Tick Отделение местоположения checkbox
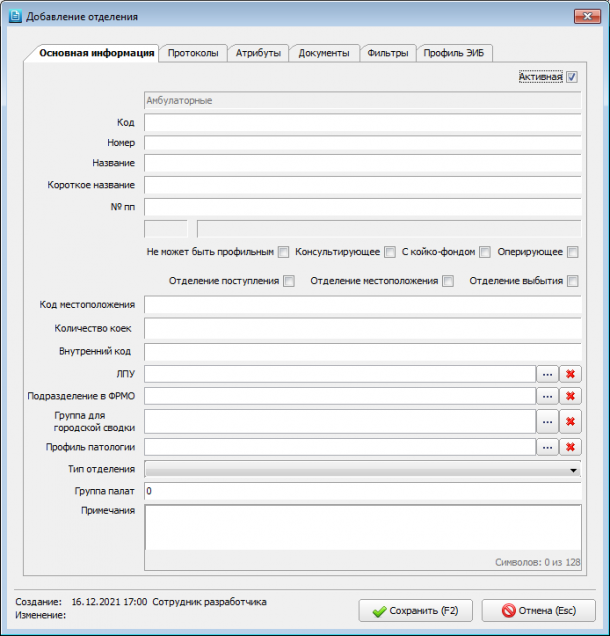The height and width of the screenshot is (636, 610). tap(448, 281)
